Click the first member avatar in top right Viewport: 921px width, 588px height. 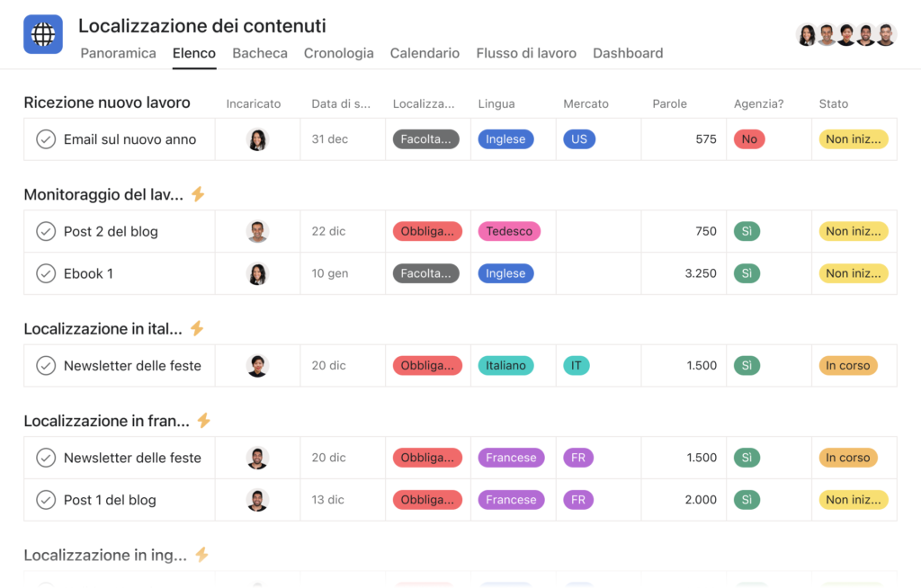tap(807, 35)
